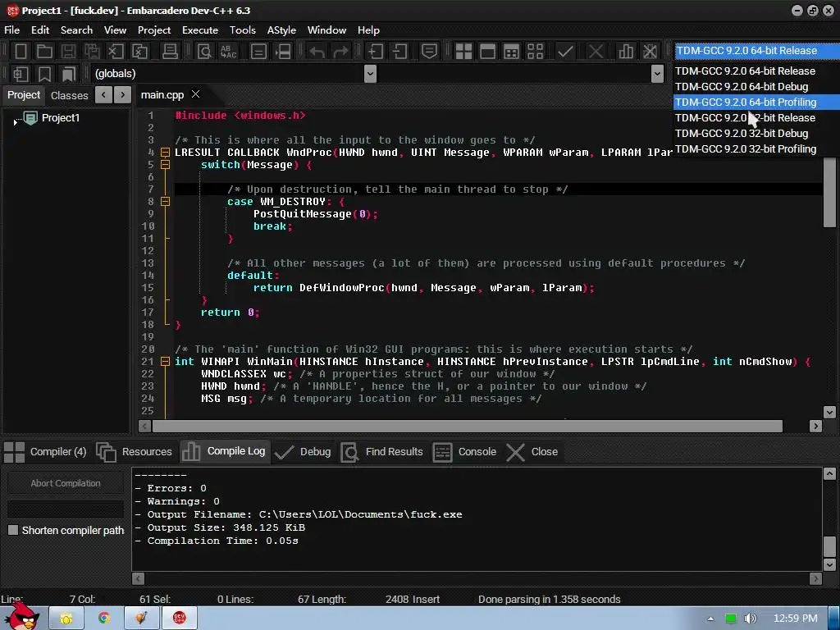
Task: Click Close in the bottom panel tabs
Action: (532, 452)
